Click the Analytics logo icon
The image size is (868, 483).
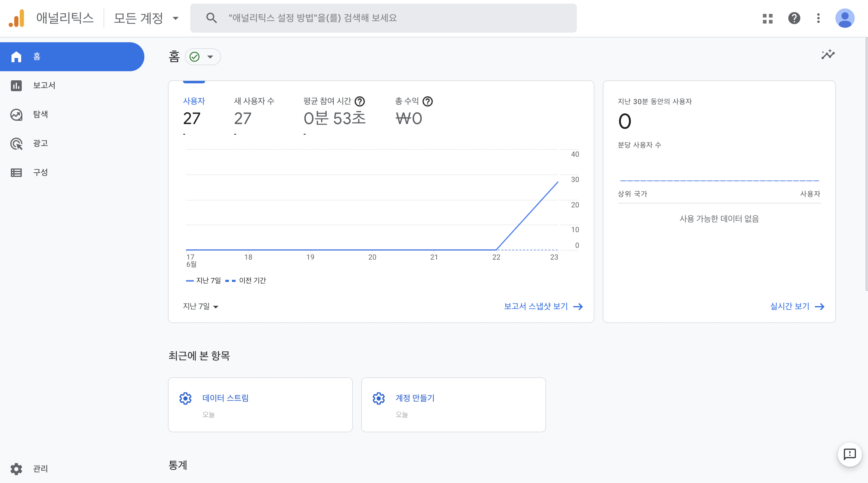point(17,18)
